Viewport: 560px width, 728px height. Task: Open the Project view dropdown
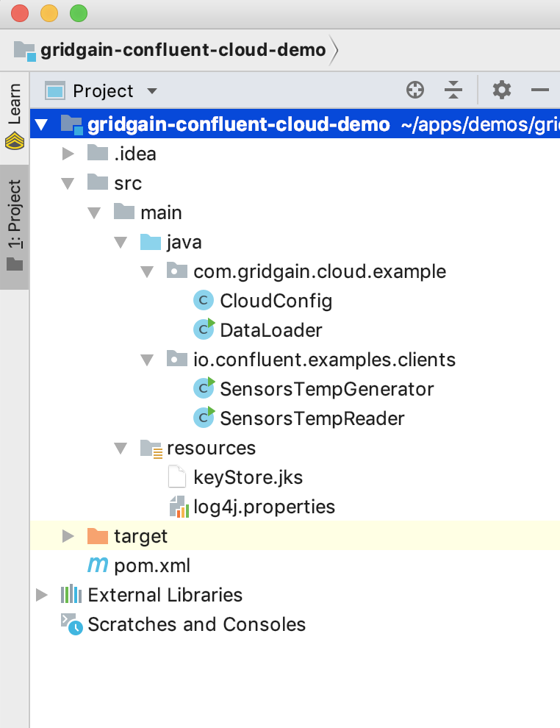(x=152, y=91)
